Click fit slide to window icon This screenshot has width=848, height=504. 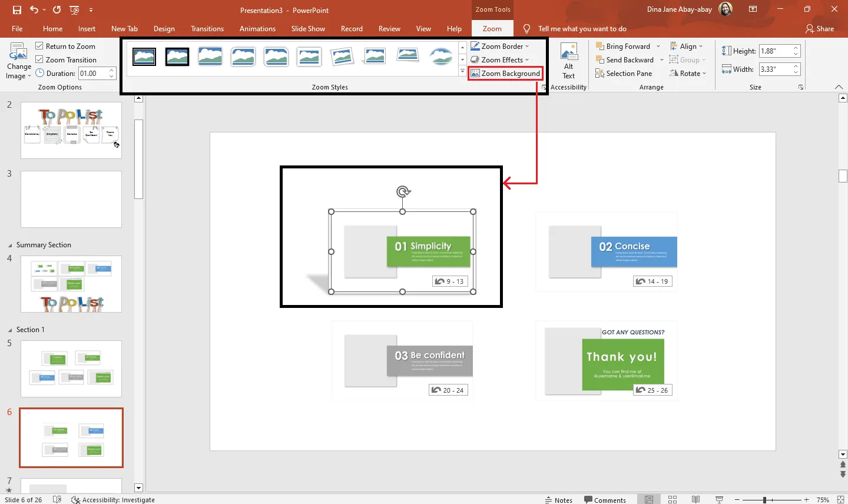coord(840,499)
